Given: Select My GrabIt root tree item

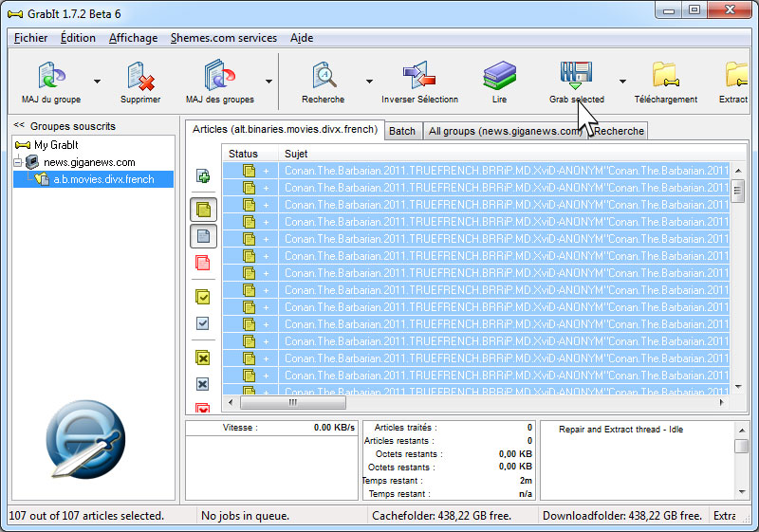Looking at the screenshot, I should pos(56,144).
